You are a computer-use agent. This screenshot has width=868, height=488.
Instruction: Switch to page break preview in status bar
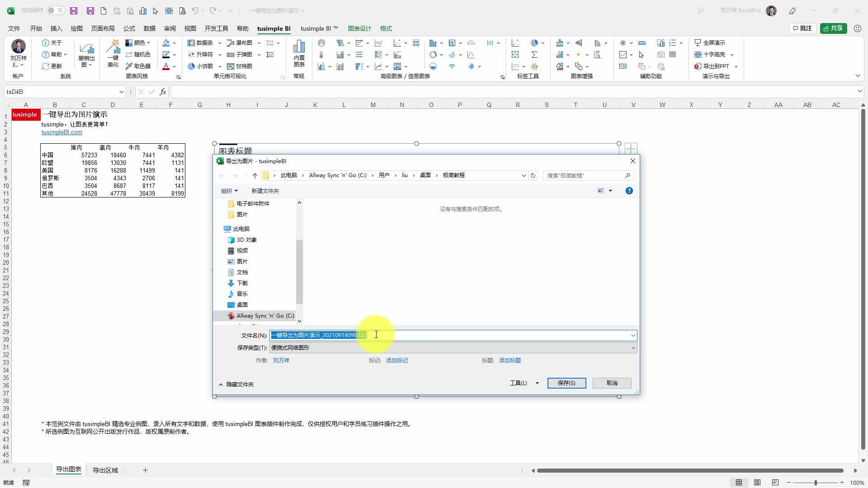tap(775, 483)
